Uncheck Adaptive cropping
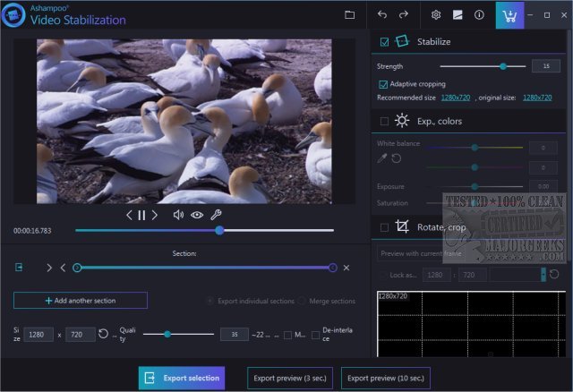573x392 pixels. tap(383, 84)
